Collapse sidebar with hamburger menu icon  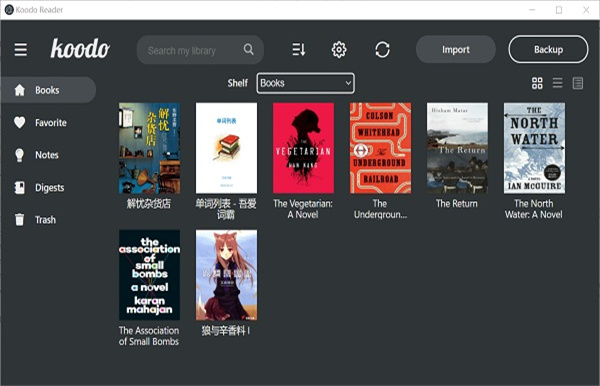coord(21,50)
